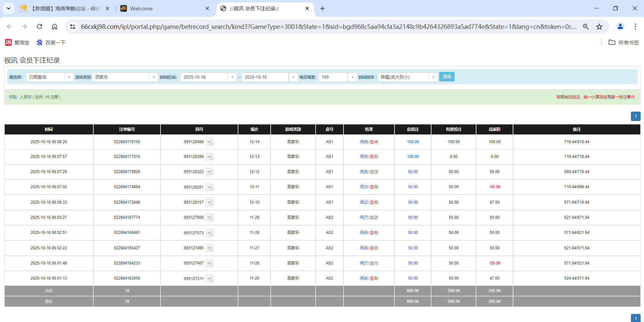Click the camera icon next to 655127668

[x=210, y=217]
